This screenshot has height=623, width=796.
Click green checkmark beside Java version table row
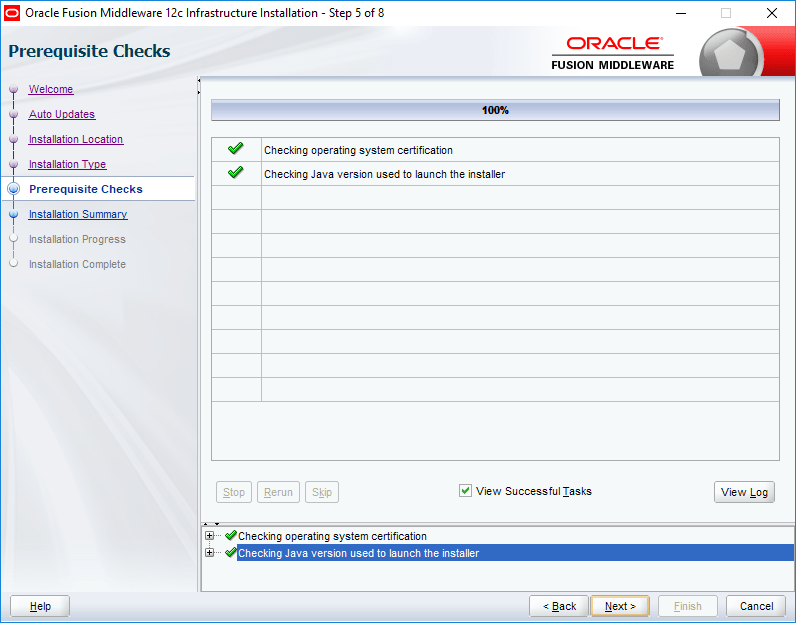(x=236, y=173)
